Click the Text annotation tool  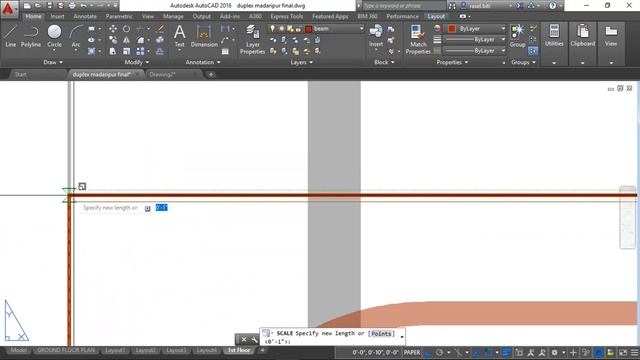click(180, 36)
